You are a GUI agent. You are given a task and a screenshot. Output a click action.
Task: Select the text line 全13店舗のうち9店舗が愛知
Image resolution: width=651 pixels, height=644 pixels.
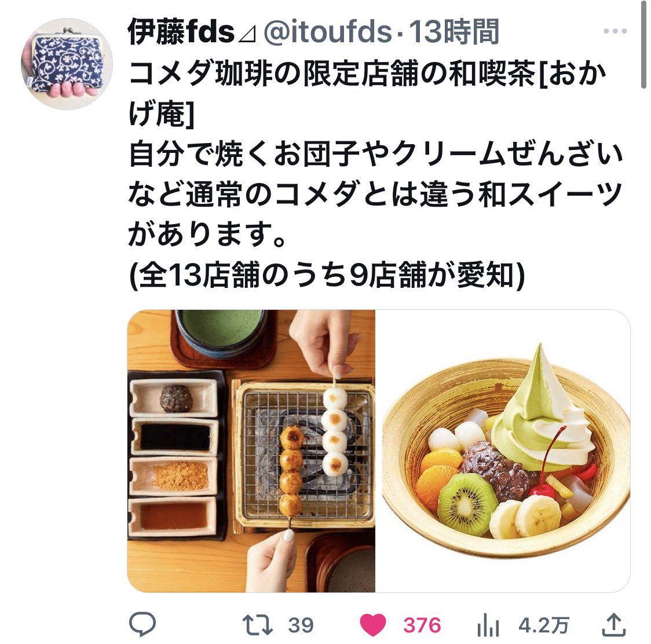pos(327,275)
